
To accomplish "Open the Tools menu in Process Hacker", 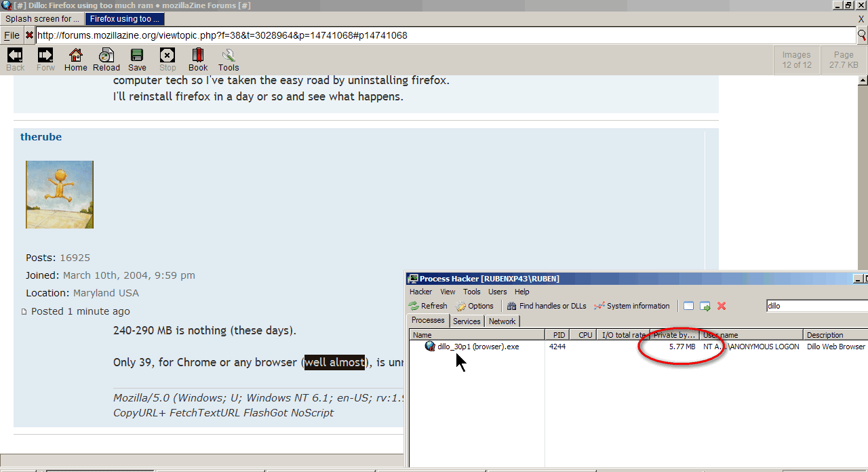I will (x=472, y=292).
